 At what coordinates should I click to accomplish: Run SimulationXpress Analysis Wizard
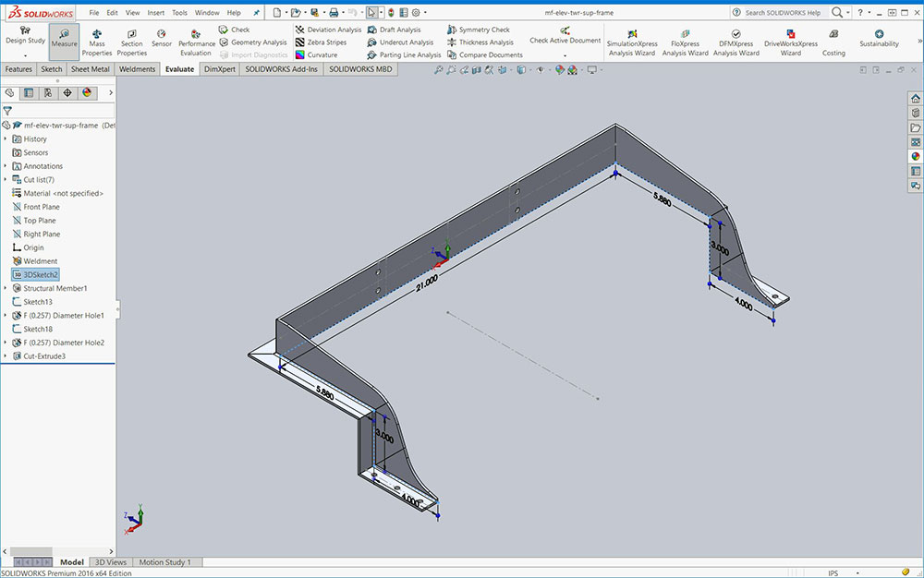pyautogui.click(x=631, y=41)
